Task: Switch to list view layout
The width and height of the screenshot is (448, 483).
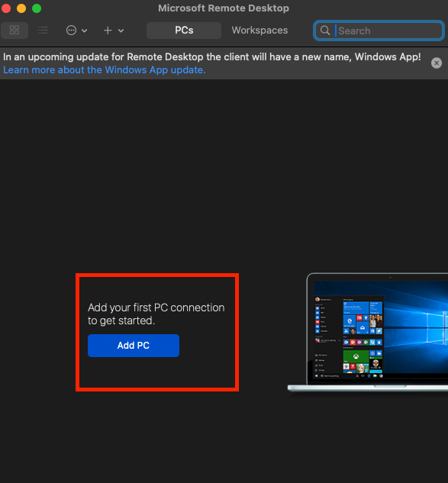Action: (43, 31)
